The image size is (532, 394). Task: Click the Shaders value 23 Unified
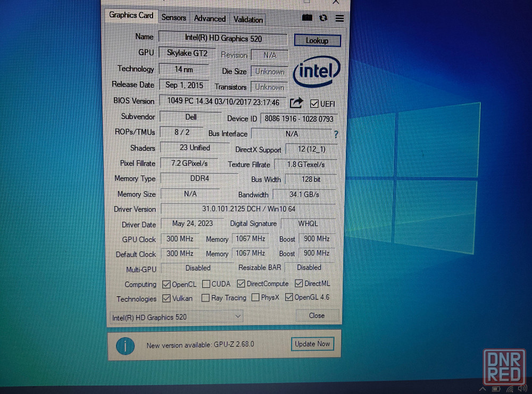(x=195, y=148)
